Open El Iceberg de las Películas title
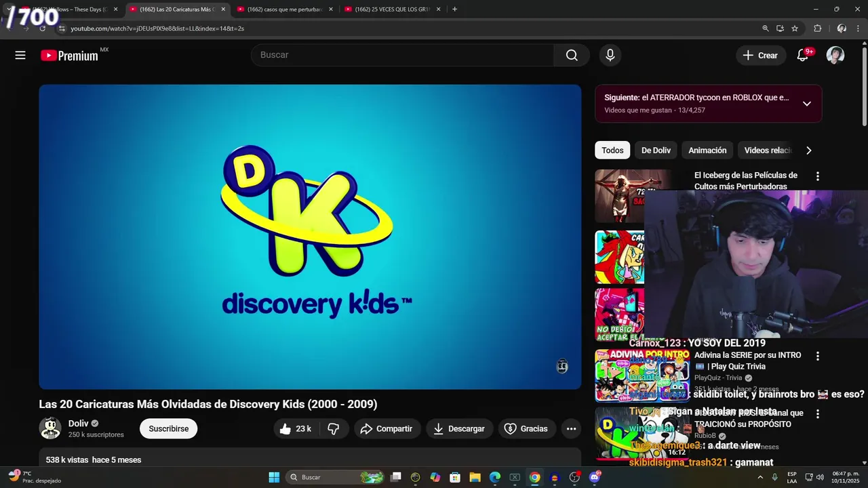The width and height of the screenshot is (868, 488). pyautogui.click(x=746, y=181)
